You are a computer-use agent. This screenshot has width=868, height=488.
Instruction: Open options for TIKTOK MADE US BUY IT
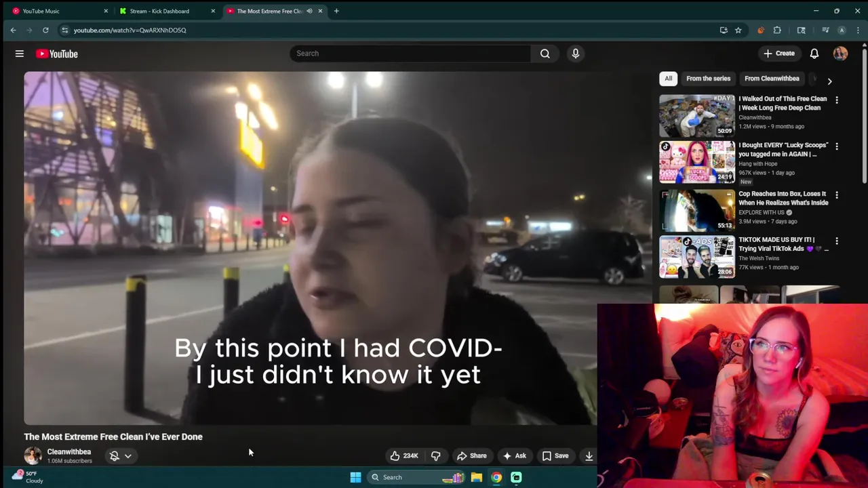837,241
